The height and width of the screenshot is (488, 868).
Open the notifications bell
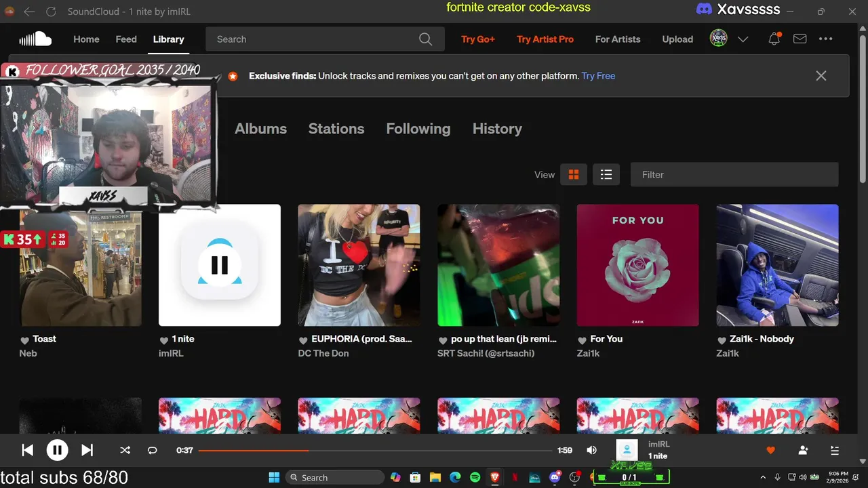(774, 39)
